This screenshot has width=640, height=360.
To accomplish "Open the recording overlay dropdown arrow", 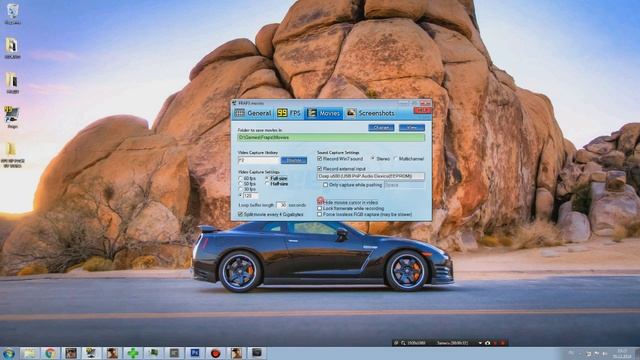I will (x=480, y=343).
